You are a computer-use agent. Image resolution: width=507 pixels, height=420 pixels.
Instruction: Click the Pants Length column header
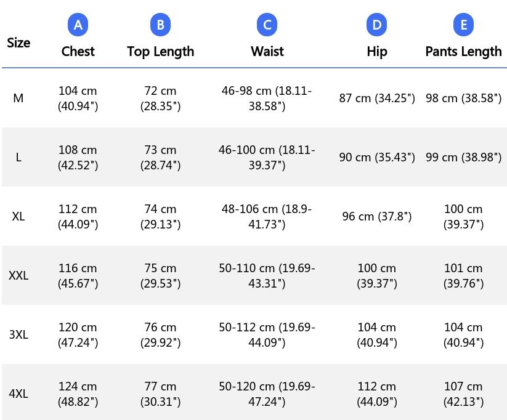pyautogui.click(x=463, y=52)
